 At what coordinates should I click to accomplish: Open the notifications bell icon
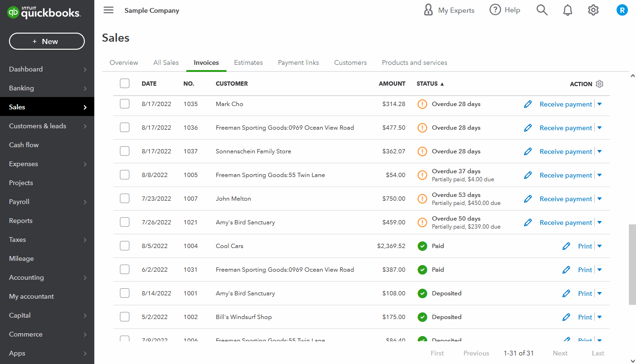click(x=568, y=10)
